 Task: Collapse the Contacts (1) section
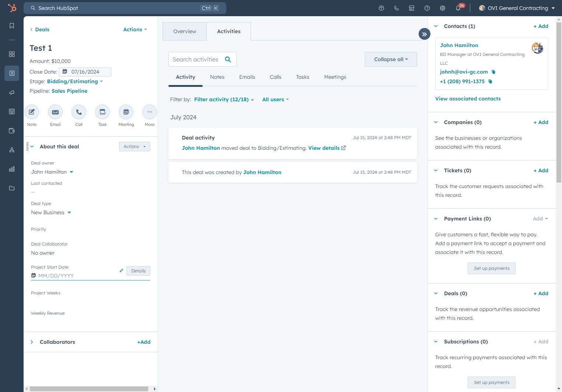tap(436, 26)
